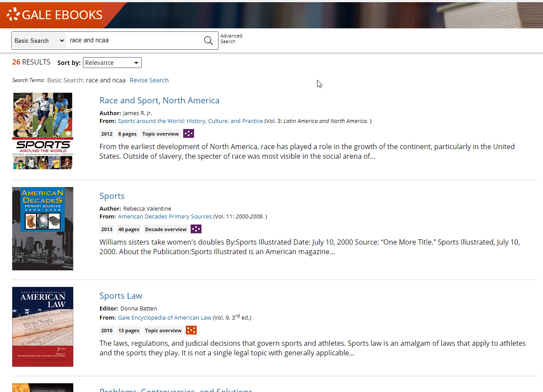Open Gale Encyclopedia of American Law link
The image size is (543, 392).
[164, 317]
